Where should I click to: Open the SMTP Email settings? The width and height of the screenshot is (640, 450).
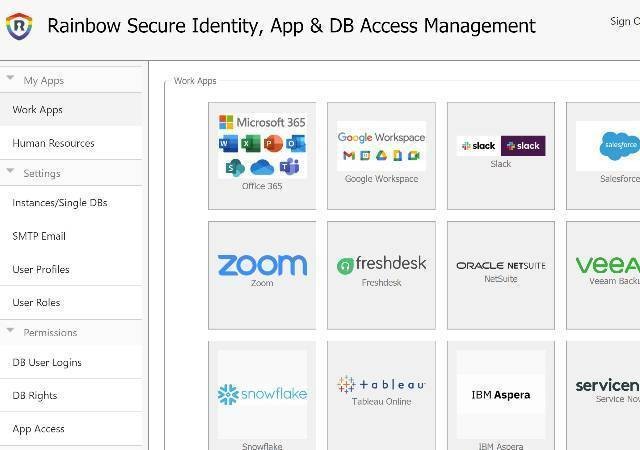39,236
